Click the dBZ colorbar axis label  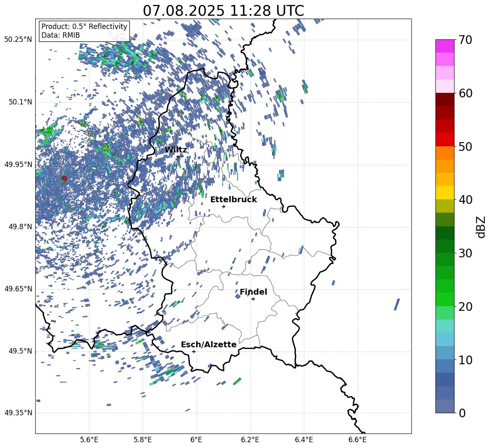[481, 227]
